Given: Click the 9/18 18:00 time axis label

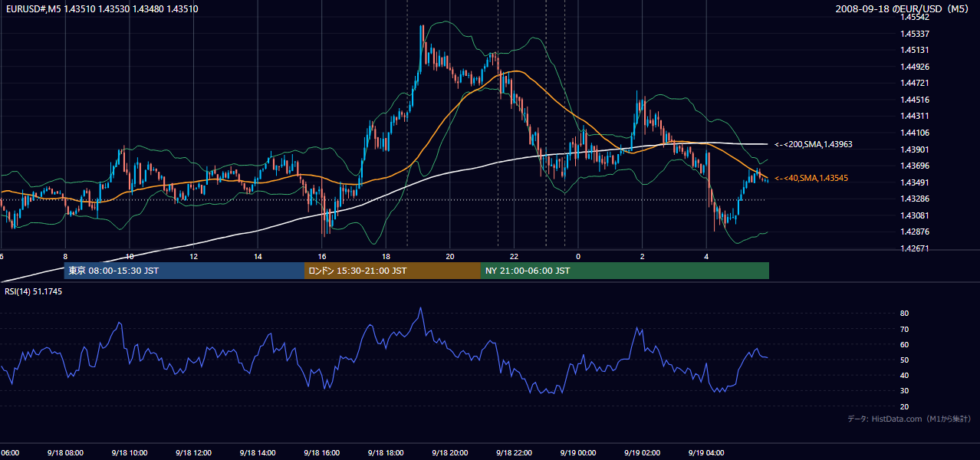Looking at the screenshot, I should coord(386,452).
